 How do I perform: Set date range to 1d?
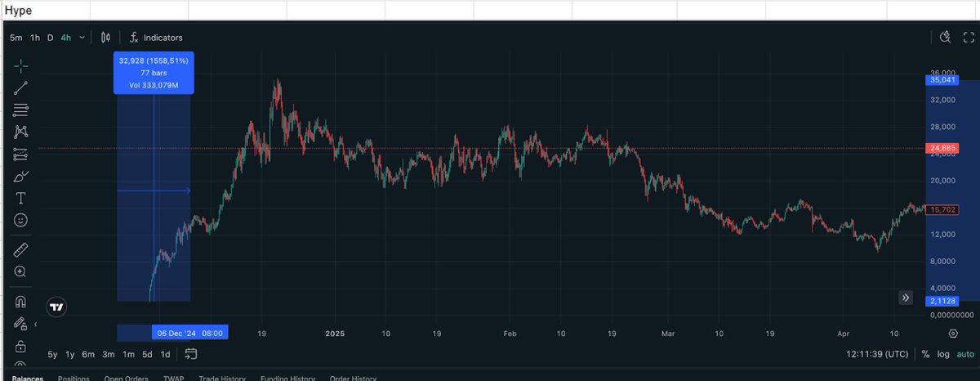(x=165, y=354)
